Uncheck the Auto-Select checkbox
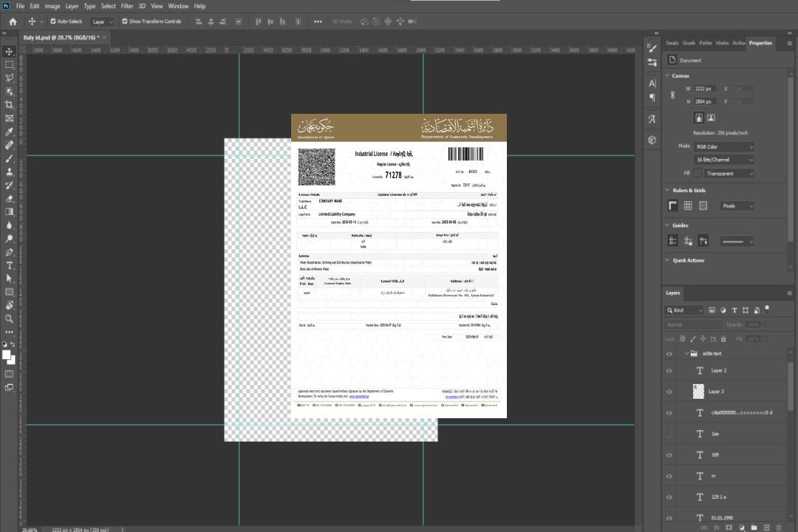Image resolution: width=798 pixels, height=532 pixels. coord(52,21)
